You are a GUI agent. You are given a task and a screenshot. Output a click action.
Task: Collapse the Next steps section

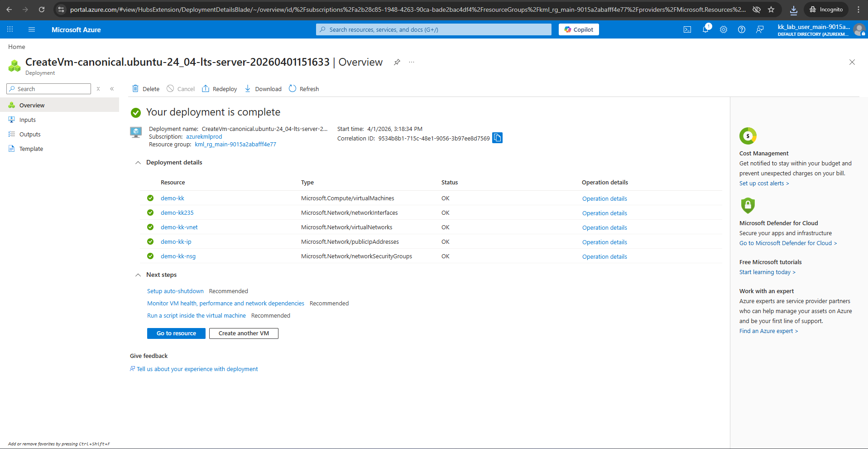coord(138,275)
